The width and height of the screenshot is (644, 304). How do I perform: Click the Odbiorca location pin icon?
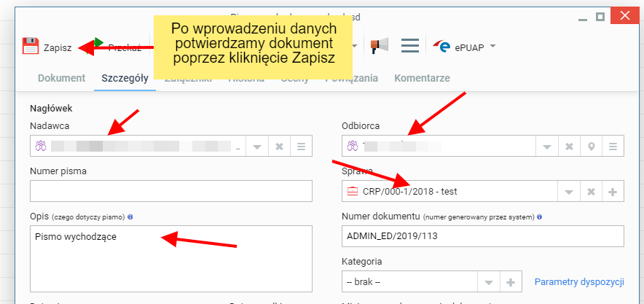[591, 147]
